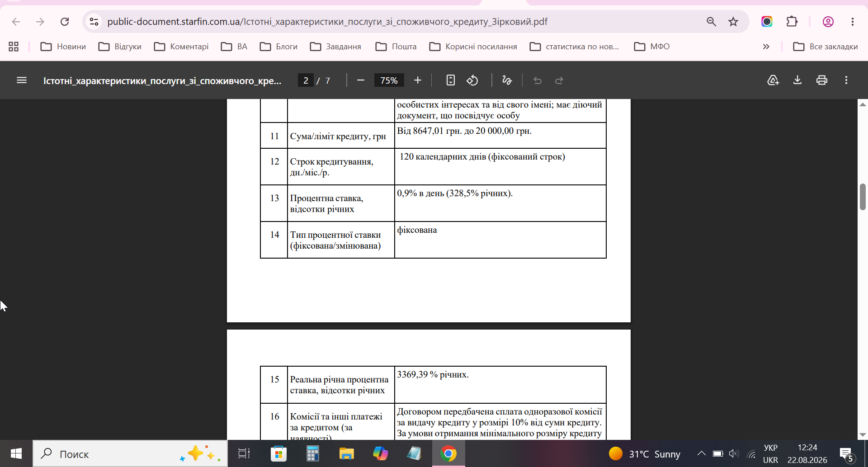Click the vertical scrollbar thumb
The width and height of the screenshot is (868, 467).
pos(863,197)
